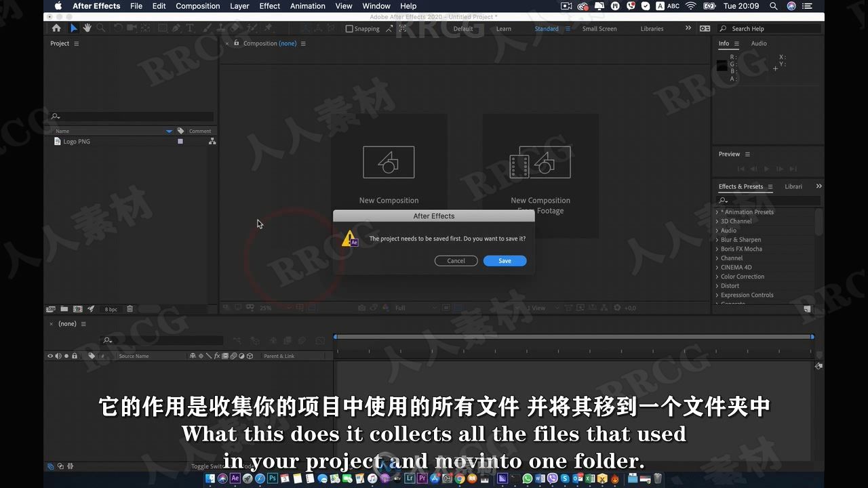Select the Puppet Pin tool
868x488 pixels.
pyautogui.click(x=268, y=28)
